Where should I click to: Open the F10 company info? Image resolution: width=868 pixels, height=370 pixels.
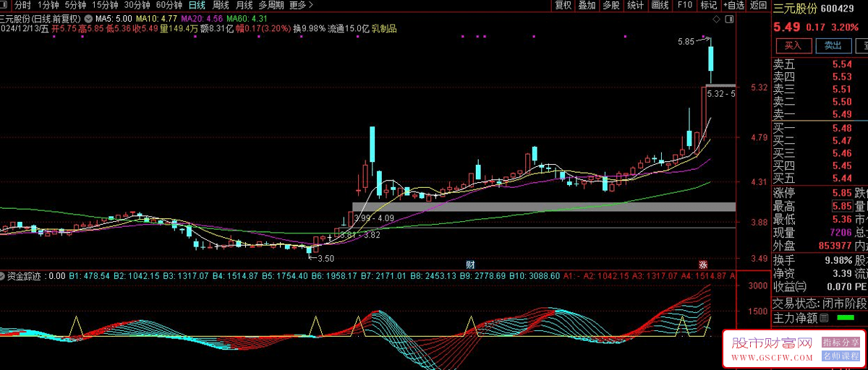pos(684,5)
